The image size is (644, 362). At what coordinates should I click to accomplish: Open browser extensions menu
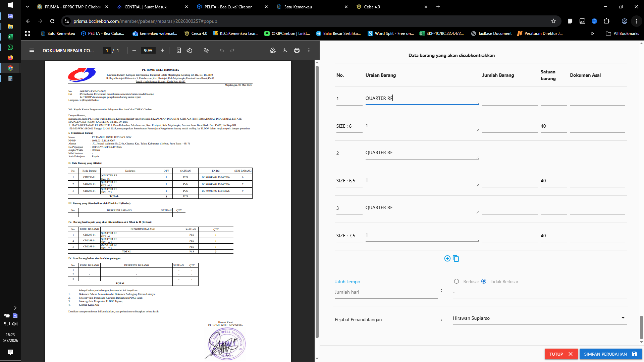coord(606,21)
